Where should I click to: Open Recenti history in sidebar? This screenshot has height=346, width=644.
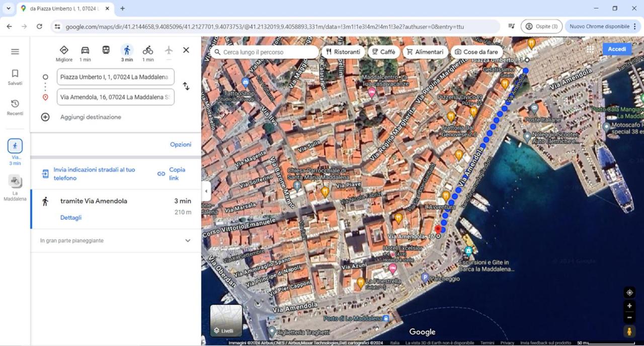[x=15, y=107]
